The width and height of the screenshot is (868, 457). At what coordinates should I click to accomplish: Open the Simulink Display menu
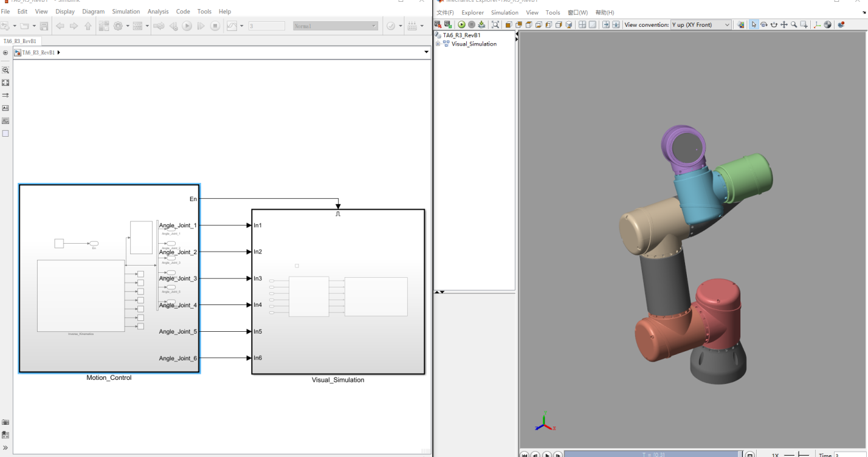(65, 12)
